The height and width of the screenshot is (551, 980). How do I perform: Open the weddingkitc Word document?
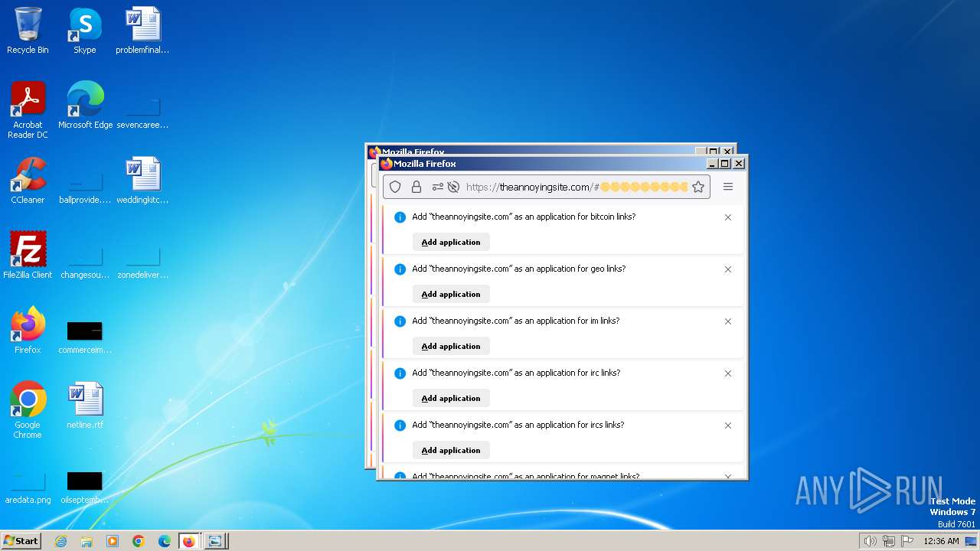tap(142, 181)
